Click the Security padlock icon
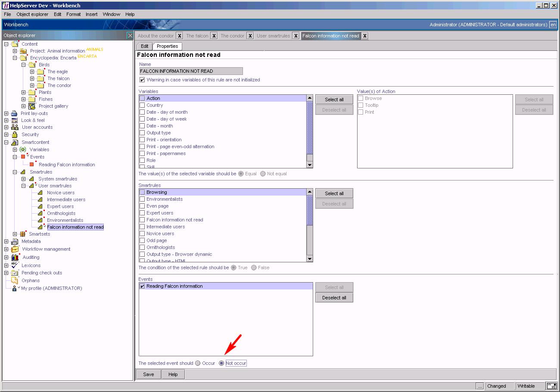The image size is (560, 392). pyautogui.click(x=15, y=134)
